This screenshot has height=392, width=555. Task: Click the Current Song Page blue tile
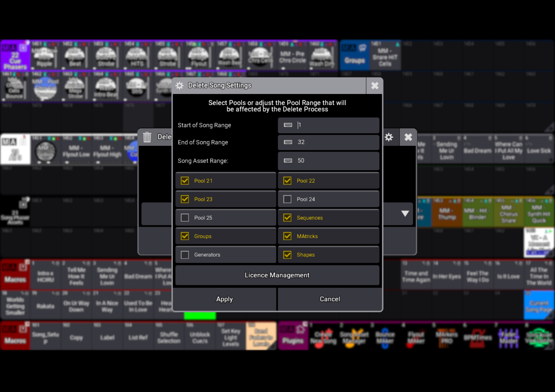(539, 305)
